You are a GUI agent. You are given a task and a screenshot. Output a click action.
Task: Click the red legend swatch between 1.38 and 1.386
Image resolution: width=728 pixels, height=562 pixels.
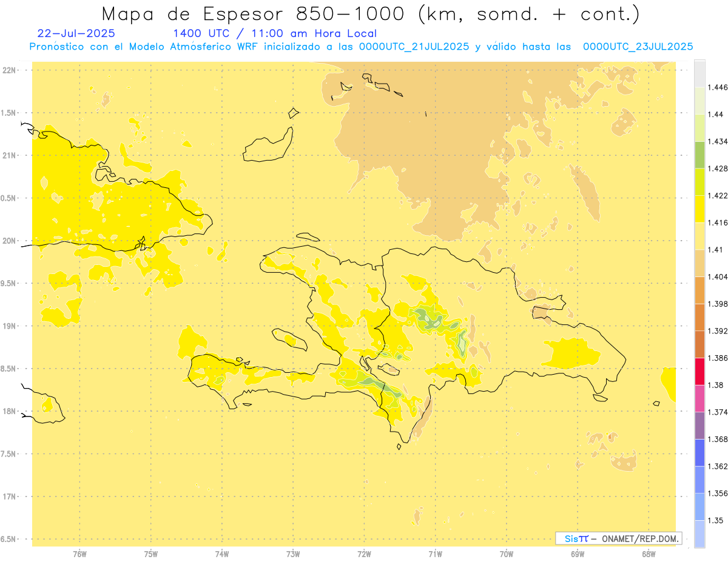click(699, 372)
